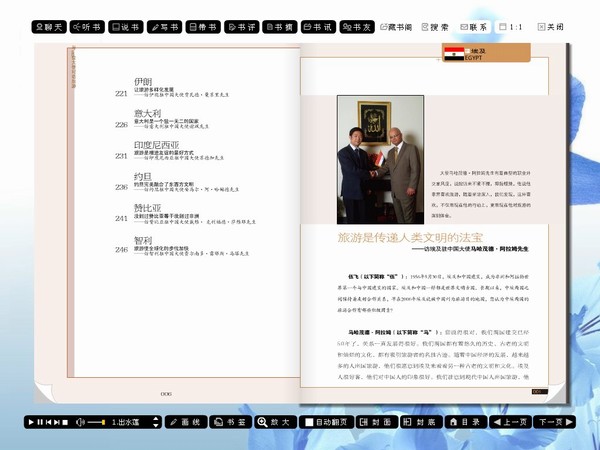Pause the background music
This screenshot has height=450, width=600.
[40, 422]
